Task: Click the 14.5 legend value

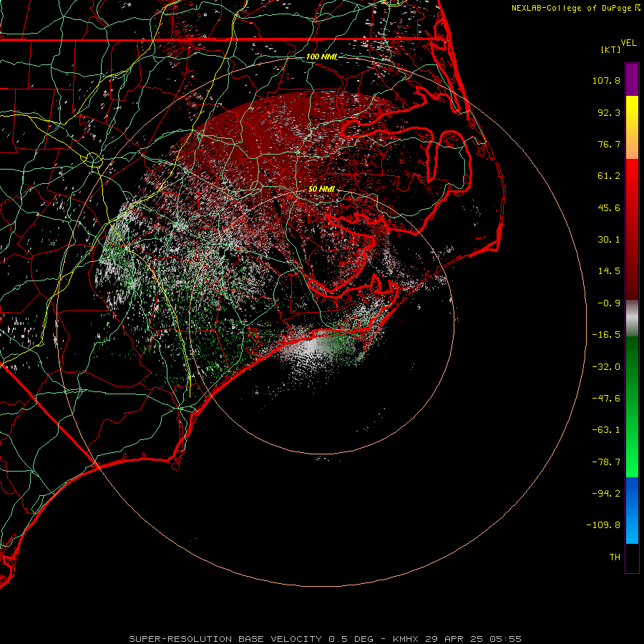Action: [x=609, y=271]
